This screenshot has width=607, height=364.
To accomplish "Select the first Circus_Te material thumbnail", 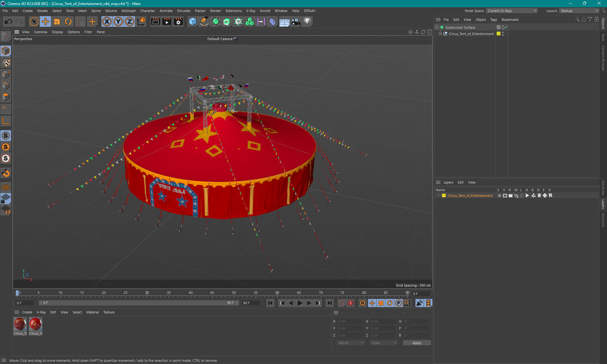I will [x=20, y=324].
